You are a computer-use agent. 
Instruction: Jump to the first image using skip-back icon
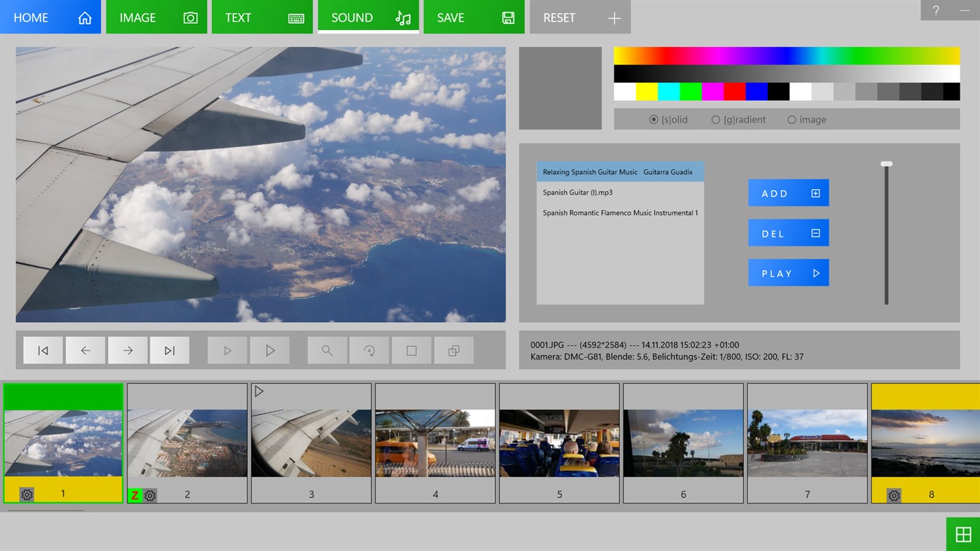tap(43, 349)
